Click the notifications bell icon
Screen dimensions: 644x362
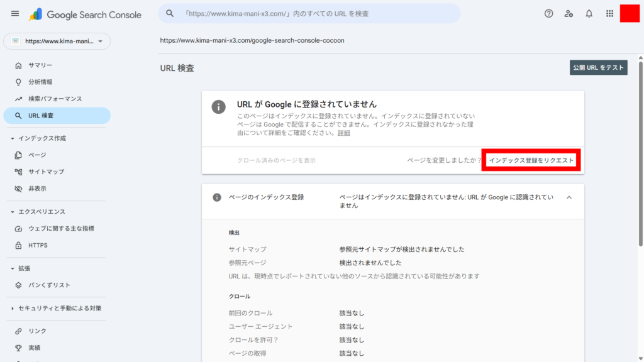589,13
